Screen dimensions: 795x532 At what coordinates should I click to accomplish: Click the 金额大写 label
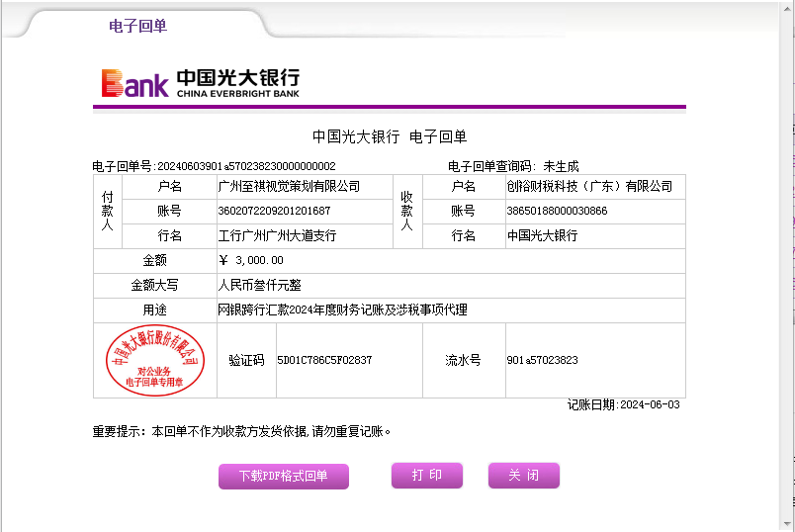154,285
